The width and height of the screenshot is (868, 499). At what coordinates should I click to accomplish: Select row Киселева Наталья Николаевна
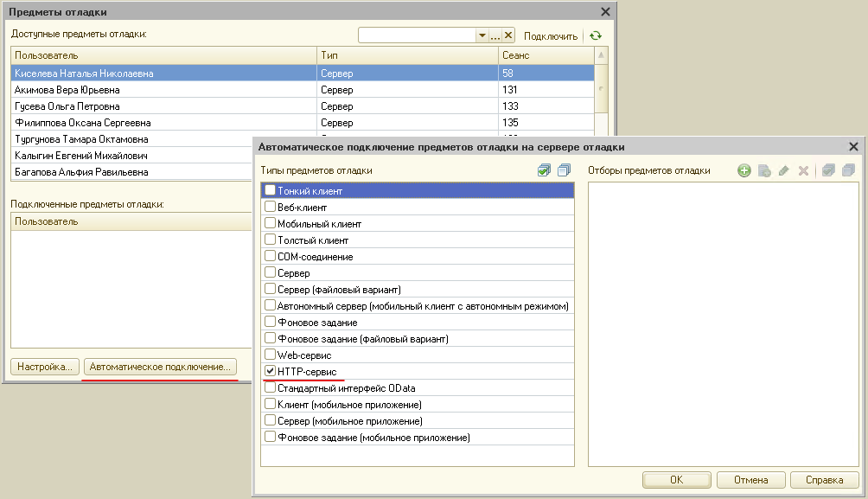coord(303,74)
